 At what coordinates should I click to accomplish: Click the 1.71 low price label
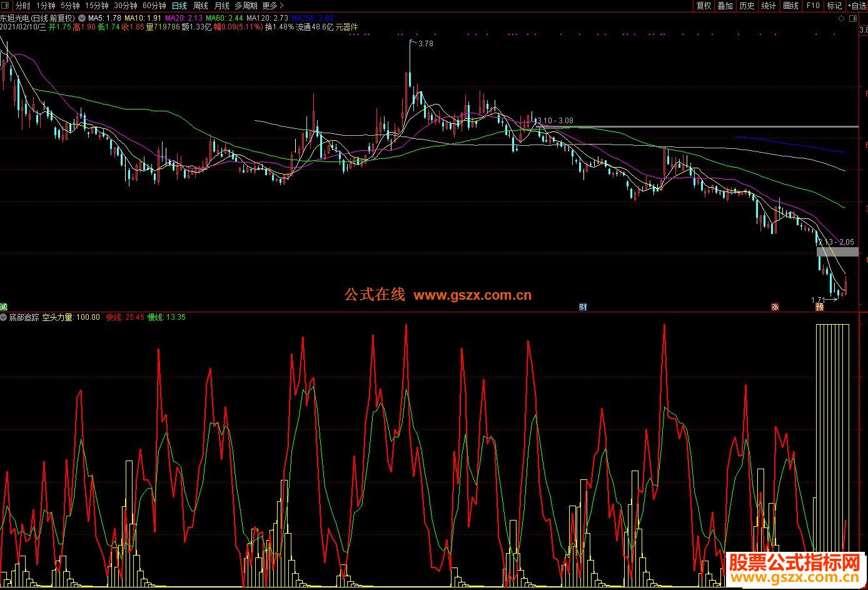pyautogui.click(x=818, y=300)
